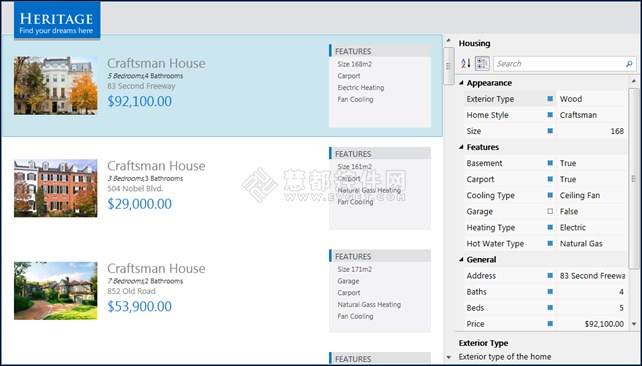Click 'Garage' in the 852 Old Road features
Image resolution: width=642 pixels, height=366 pixels.
tap(348, 281)
